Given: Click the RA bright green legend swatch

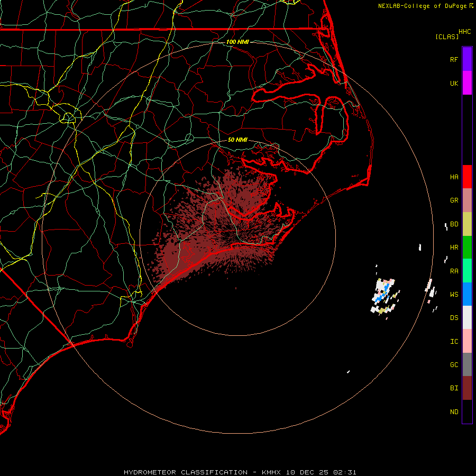Looking at the screenshot, I should pyautogui.click(x=467, y=271).
